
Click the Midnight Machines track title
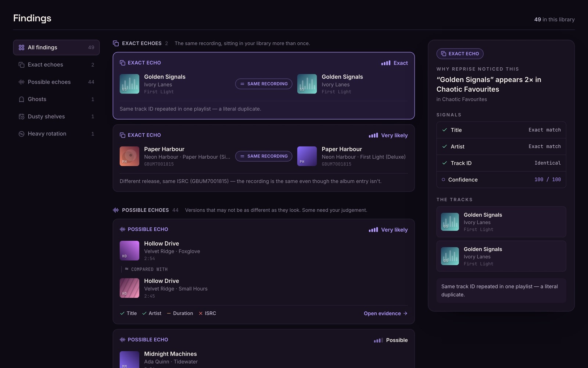pyautogui.click(x=171, y=354)
